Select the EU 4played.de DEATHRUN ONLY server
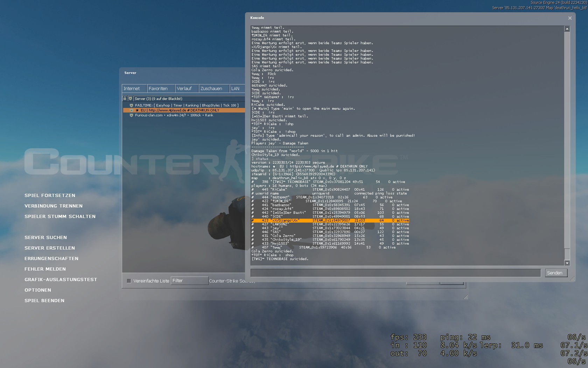Screen dimensions: 588x368 pyautogui.click(x=184, y=110)
